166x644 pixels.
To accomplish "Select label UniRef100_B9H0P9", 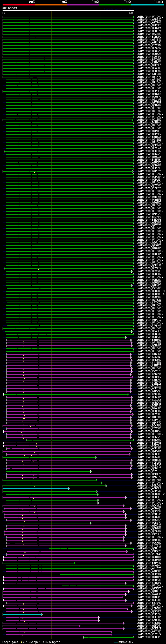I will click(149, 37).
